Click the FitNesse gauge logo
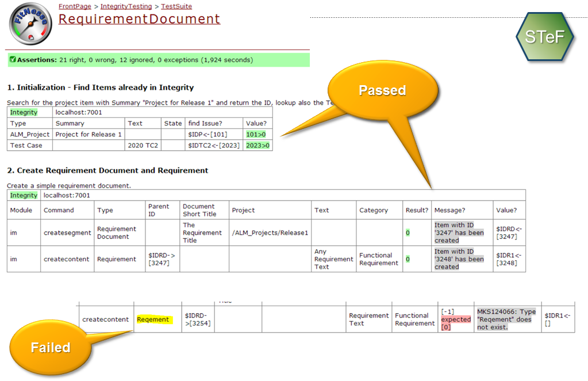Image resolution: width=588 pixels, height=381 pixels. click(x=30, y=24)
